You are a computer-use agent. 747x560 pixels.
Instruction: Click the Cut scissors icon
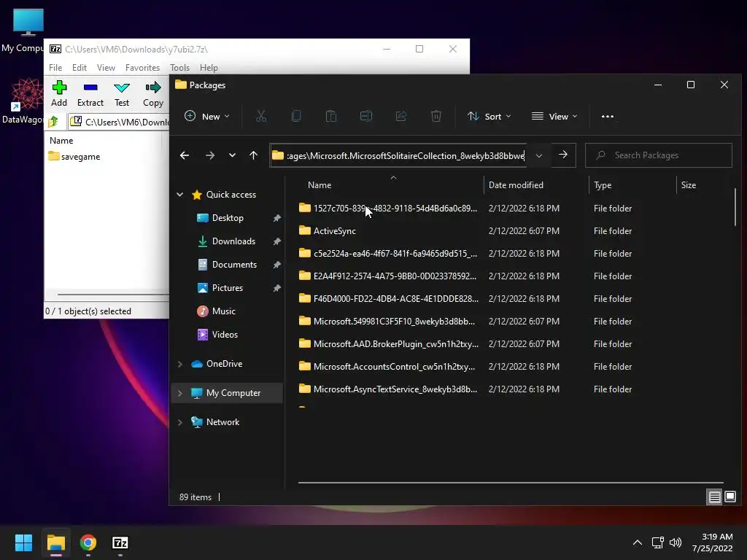pyautogui.click(x=261, y=116)
